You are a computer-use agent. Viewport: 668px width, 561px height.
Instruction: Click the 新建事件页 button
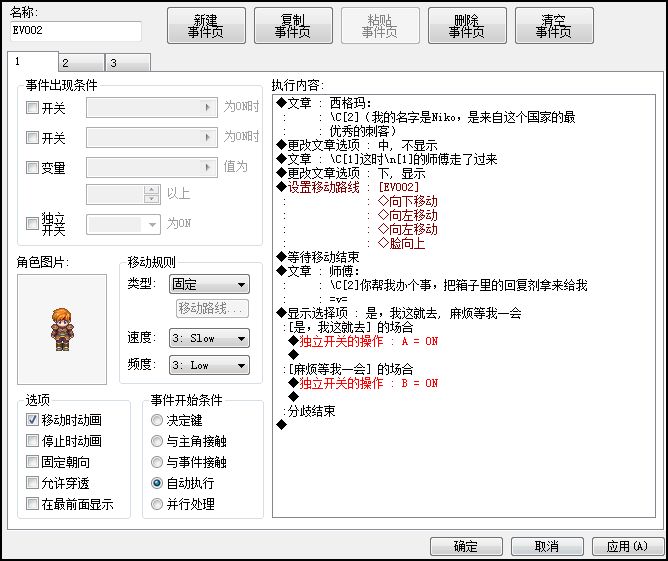point(206,26)
